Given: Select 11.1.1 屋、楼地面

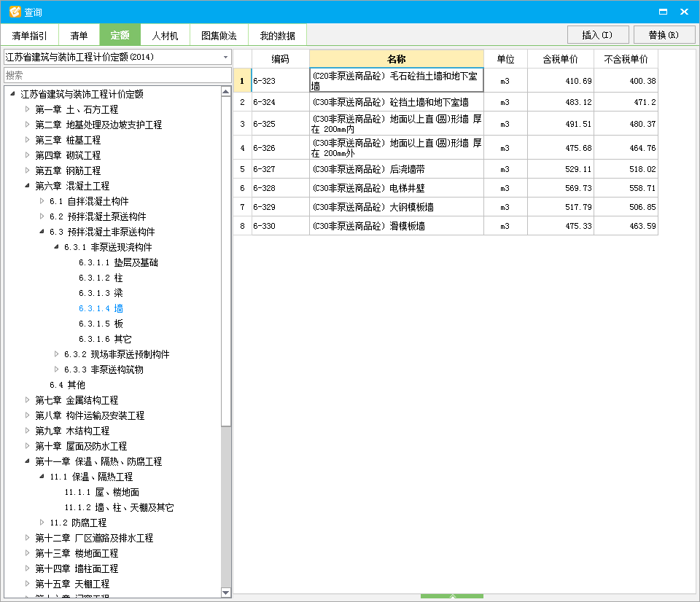Looking at the screenshot, I should pos(102,492).
